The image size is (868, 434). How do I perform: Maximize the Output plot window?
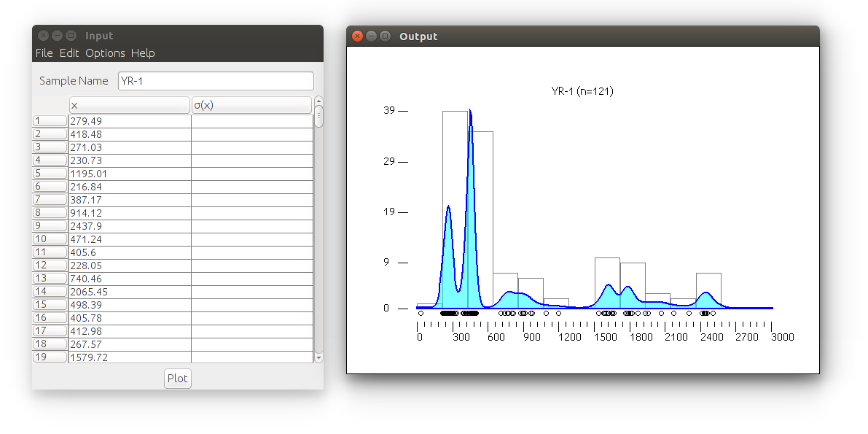[385, 36]
